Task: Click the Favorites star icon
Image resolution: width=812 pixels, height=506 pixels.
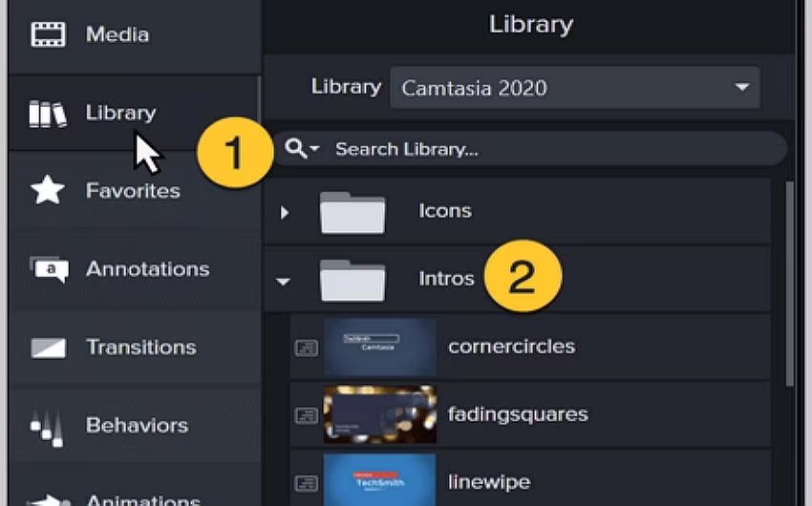Action: [x=48, y=190]
